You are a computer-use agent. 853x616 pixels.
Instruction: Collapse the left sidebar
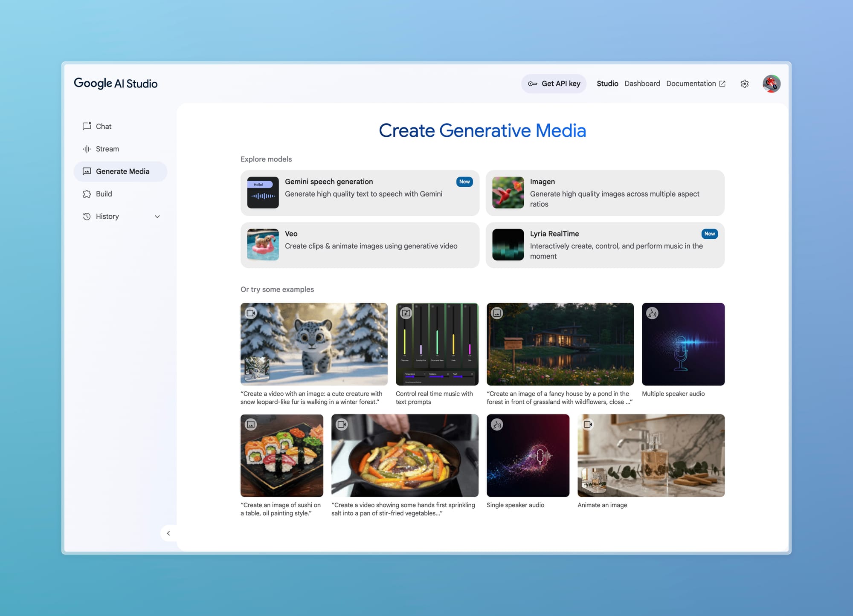[x=169, y=533]
